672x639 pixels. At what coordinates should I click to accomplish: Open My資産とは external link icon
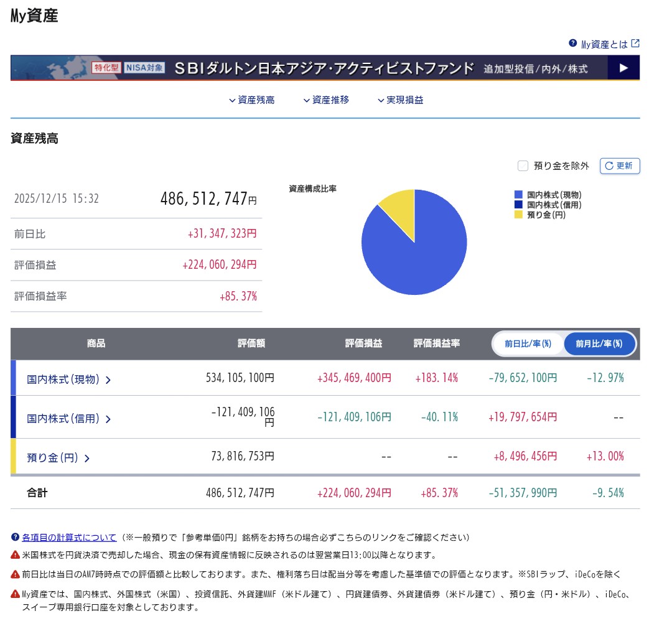coord(636,44)
